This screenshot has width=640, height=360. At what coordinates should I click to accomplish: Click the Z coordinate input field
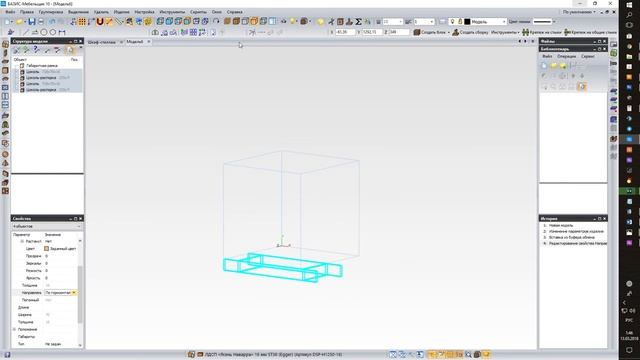click(x=398, y=32)
